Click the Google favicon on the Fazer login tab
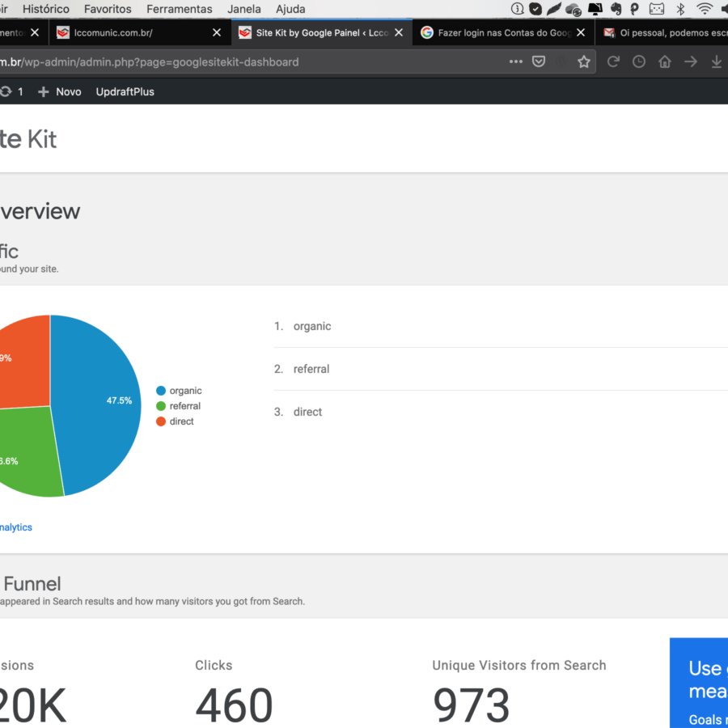The width and height of the screenshot is (728, 728). (x=426, y=32)
